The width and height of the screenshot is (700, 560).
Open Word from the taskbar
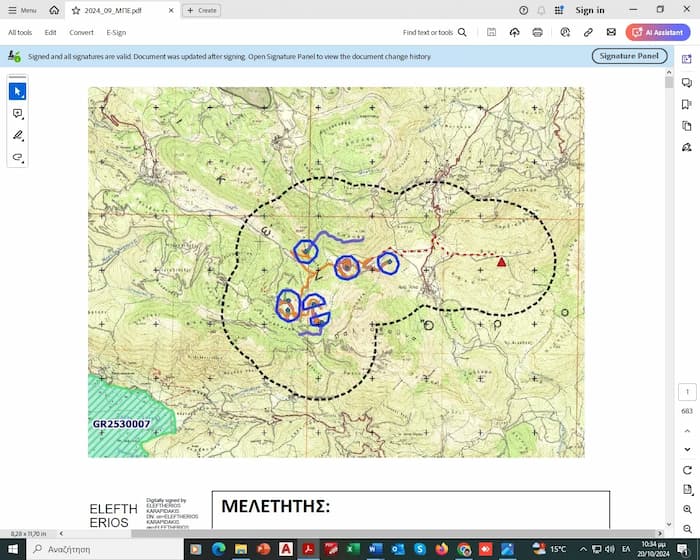coord(375,549)
